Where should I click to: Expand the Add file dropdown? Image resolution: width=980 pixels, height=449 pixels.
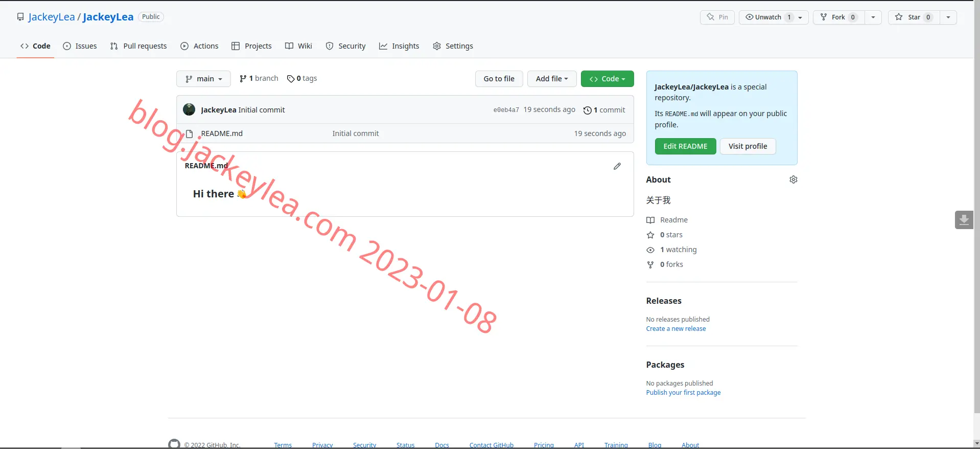(x=552, y=79)
